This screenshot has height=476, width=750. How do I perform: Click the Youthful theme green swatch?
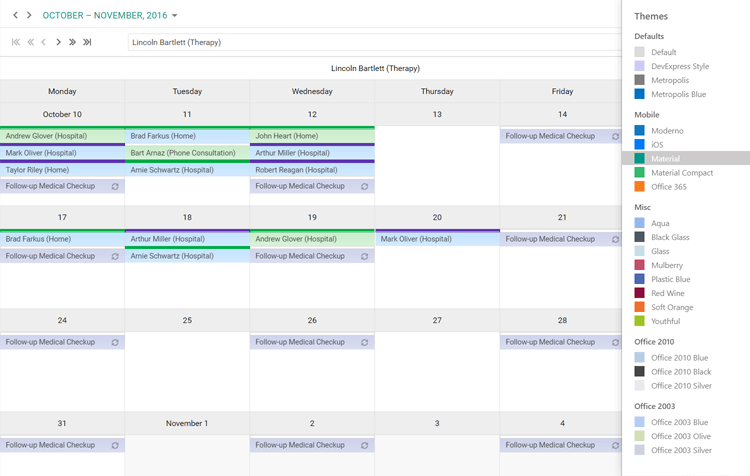(x=640, y=321)
